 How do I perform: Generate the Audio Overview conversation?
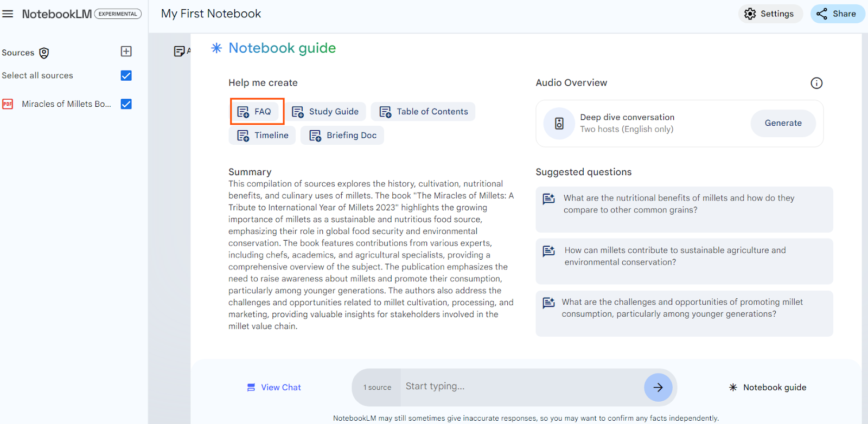pos(783,123)
